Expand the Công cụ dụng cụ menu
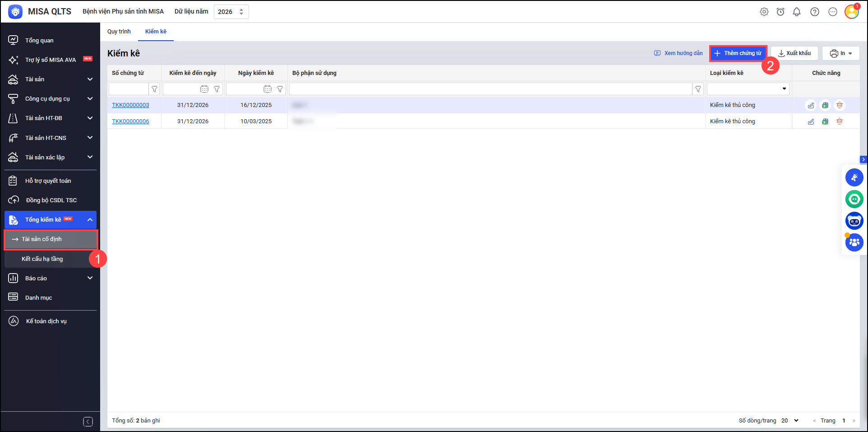This screenshot has width=868, height=432. [90, 99]
